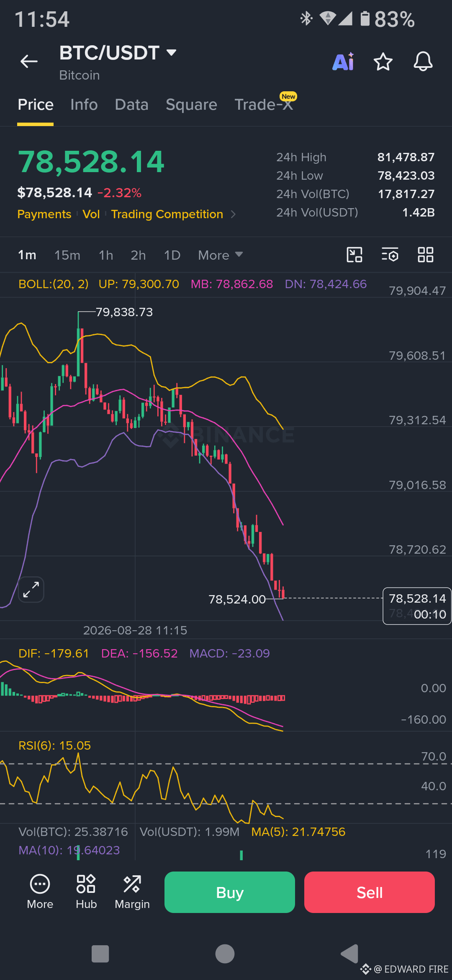Tap the Bitcoin subtitle under the pair

tap(80, 75)
